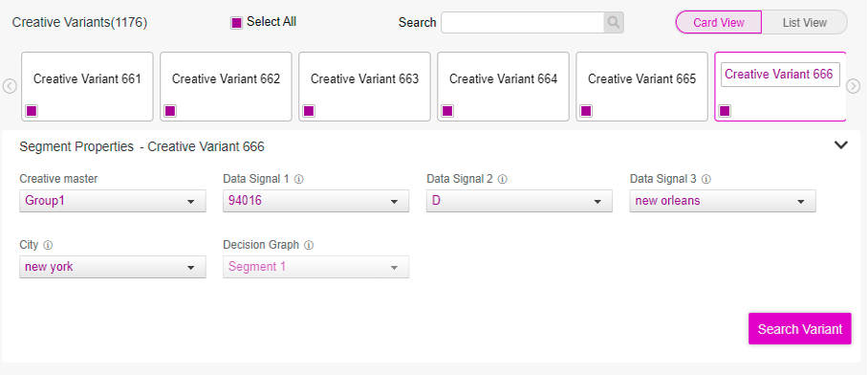Toggle checkbox on Creative Variant 666 card

pos(725,111)
